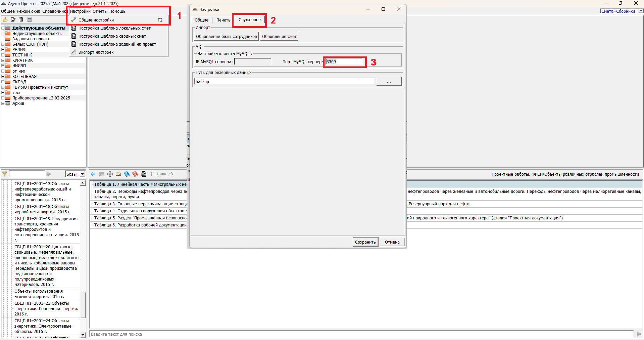The image size is (644, 340).
Task: Click the trash delete icon
Action: (21, 19)
